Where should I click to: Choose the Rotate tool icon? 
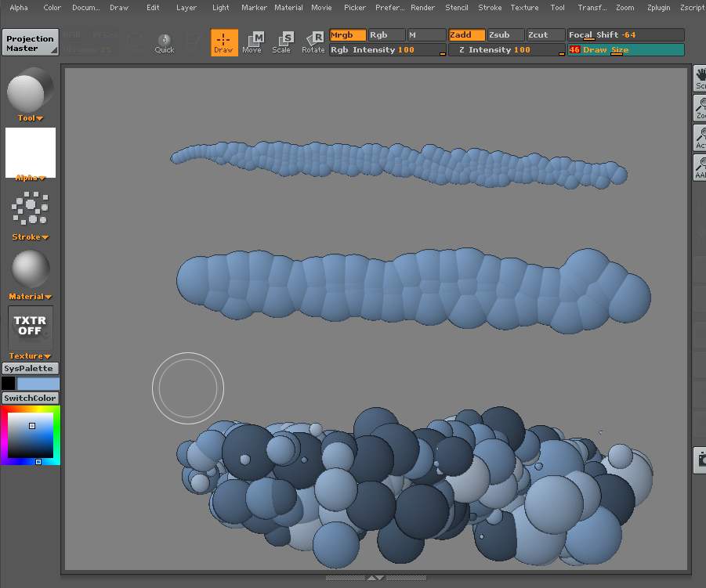313,42
